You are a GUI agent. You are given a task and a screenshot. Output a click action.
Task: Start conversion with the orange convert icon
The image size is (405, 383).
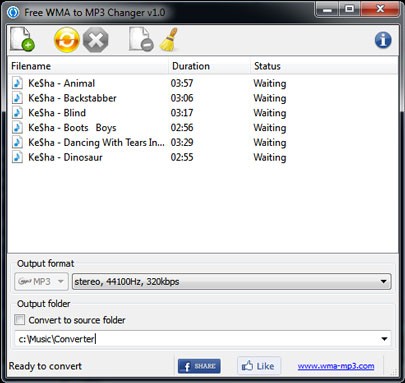coord(67,40)
